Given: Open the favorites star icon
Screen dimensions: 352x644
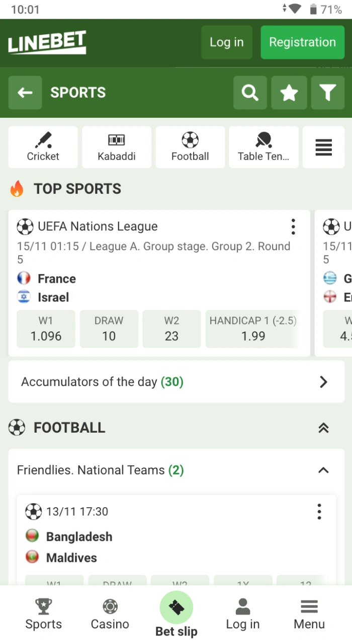Looking at the screenshot, I should (x=289, y=93).
